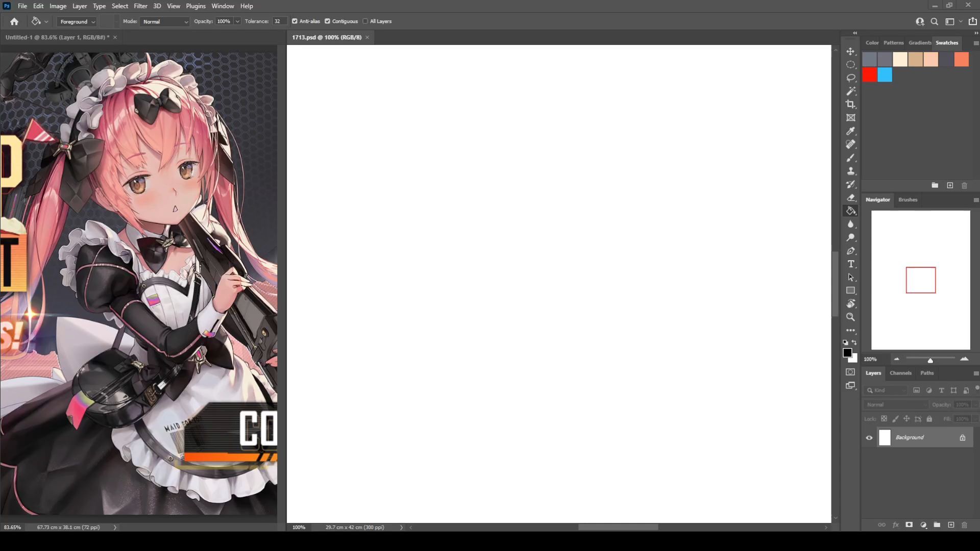Select the Pen tool

point(850,251)
